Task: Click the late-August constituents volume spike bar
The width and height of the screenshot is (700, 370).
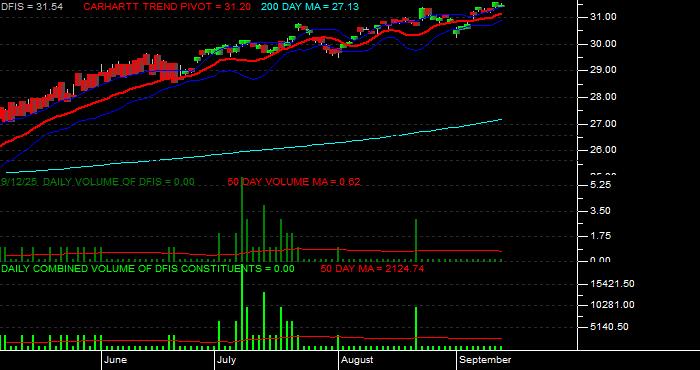Action: click(416, 328)
